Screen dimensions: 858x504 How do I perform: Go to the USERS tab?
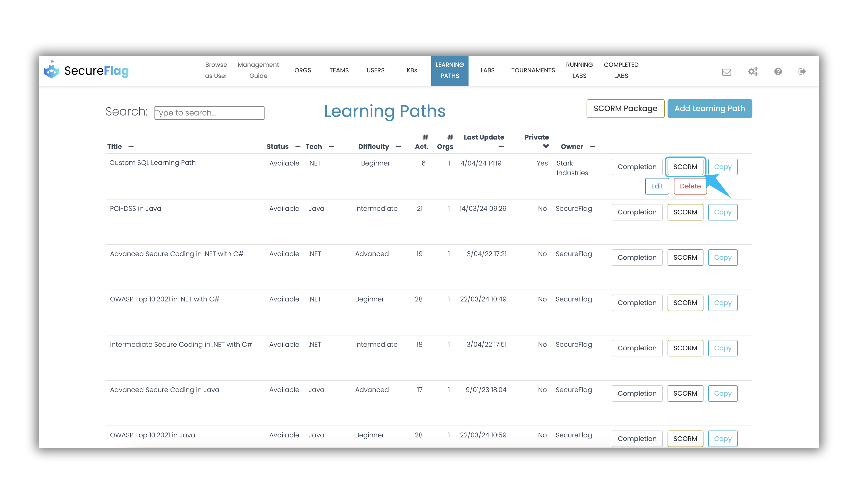376,70
